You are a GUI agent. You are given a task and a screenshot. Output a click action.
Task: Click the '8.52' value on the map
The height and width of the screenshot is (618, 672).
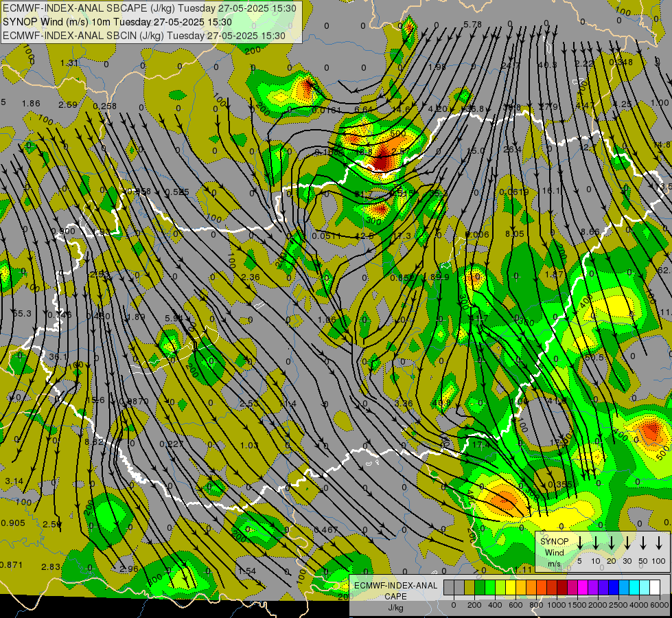[x=94, y=442]
